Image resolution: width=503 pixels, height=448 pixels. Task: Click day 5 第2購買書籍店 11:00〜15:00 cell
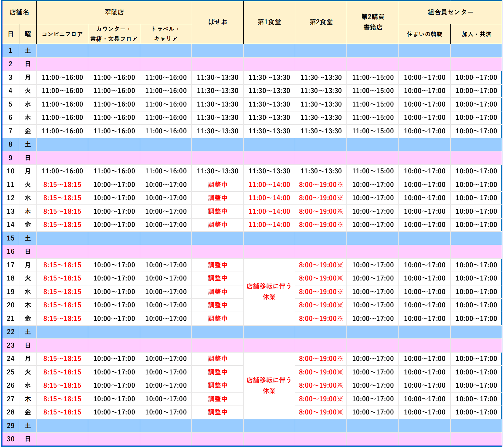point(373,104)
